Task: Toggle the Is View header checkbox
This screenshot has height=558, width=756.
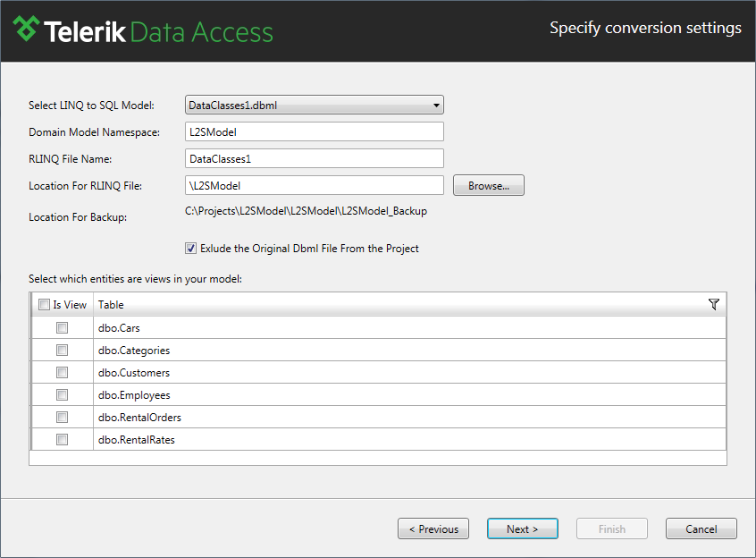Action: pos(44,305)
